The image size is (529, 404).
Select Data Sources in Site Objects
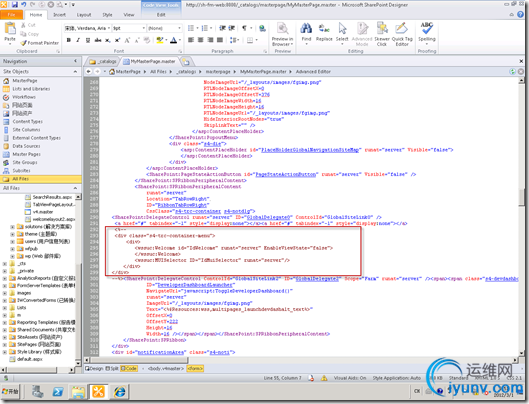[26, 146]
